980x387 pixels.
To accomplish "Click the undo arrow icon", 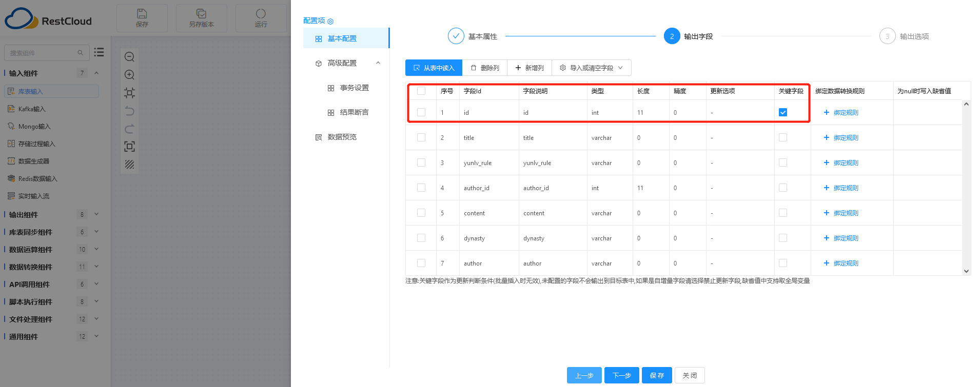I will (x=129, y=111).
